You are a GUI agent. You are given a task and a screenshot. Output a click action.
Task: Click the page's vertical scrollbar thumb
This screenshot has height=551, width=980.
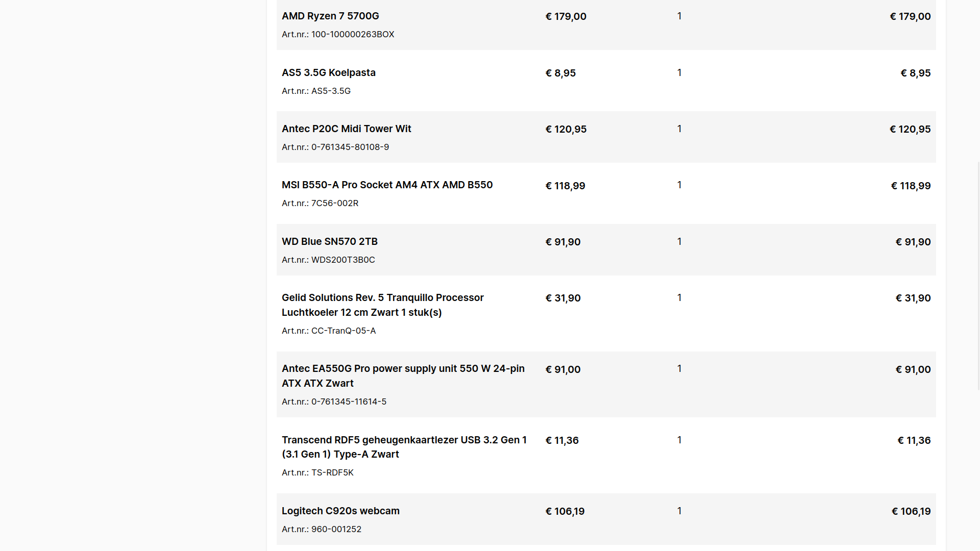pos(978,275)
